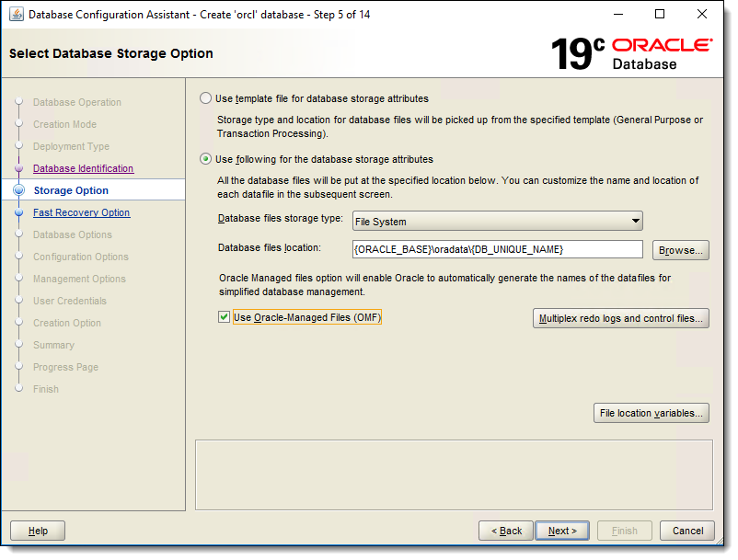
Task: Minimize the Database Configuration Assistant window
Action: click(x=618, y=14)
